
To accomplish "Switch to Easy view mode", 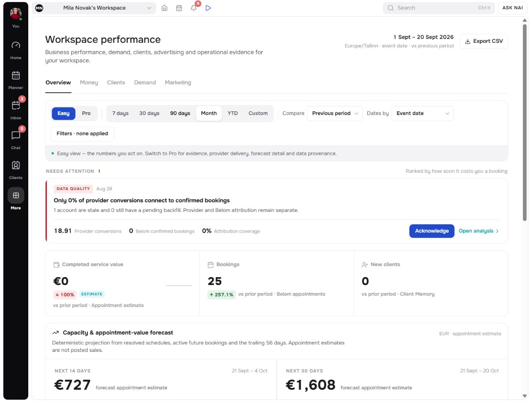I will (x=64, y=113).
